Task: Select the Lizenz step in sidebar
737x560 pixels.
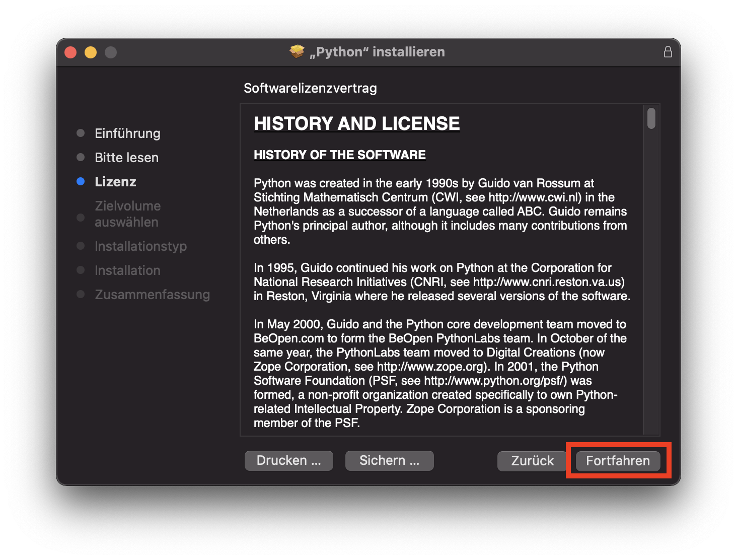Action: (115, 182)
